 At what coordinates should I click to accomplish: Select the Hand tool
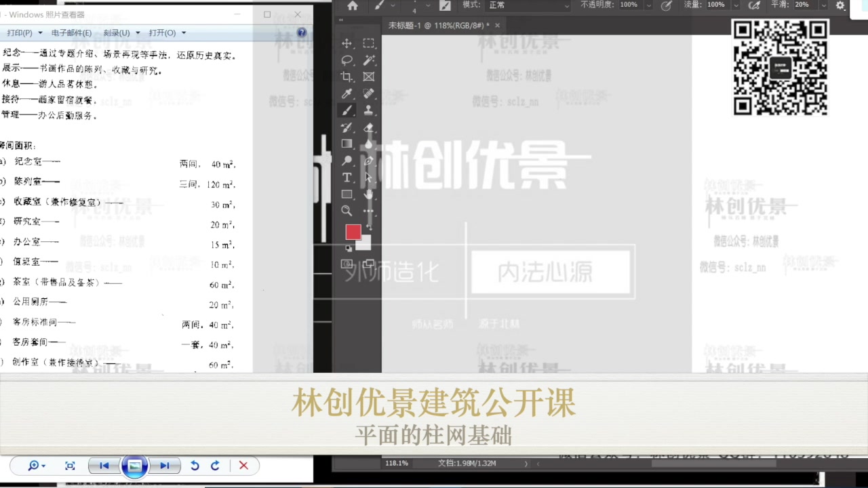point(368,195)
